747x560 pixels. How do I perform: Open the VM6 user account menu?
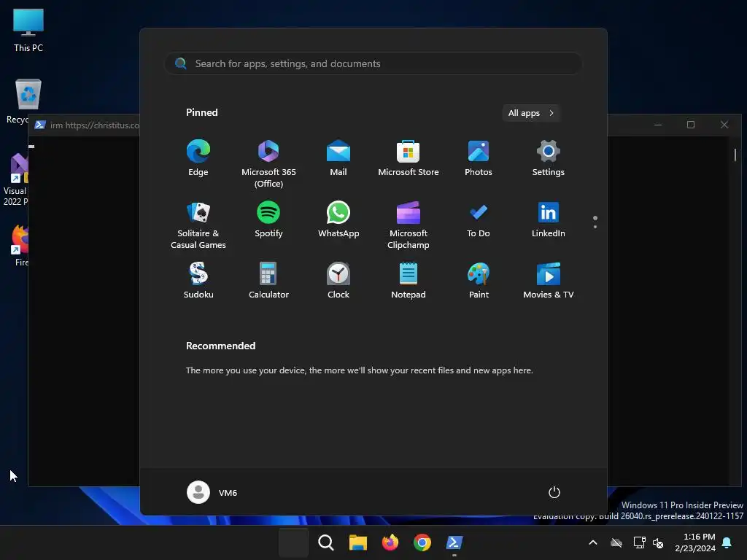pyautogui.click(x=212, y=492)
